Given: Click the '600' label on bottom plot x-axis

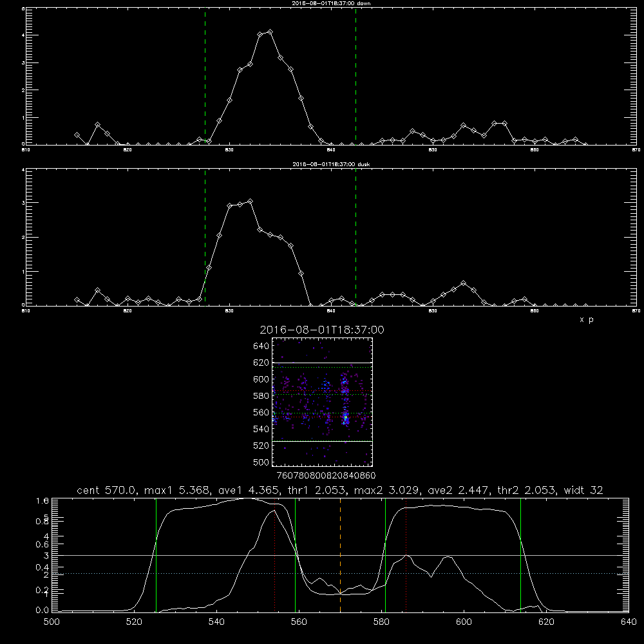Looking at the screenshot, I should pyautogui.click(x=464, y=622).
